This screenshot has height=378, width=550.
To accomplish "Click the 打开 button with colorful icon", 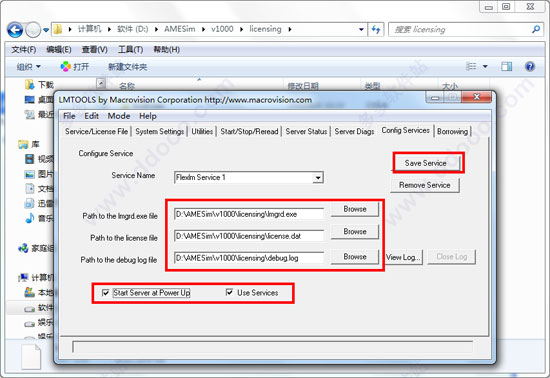I will [75, 67].
